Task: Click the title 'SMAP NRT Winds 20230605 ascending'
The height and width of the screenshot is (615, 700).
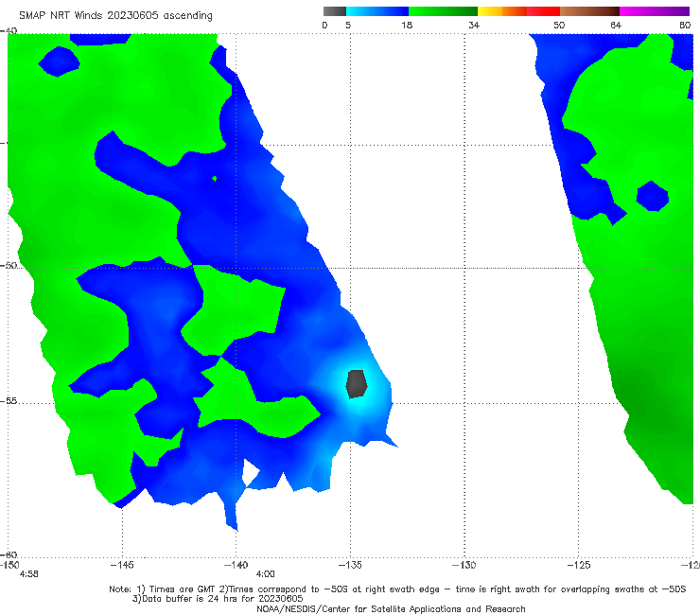Action: tap(115, 16)
